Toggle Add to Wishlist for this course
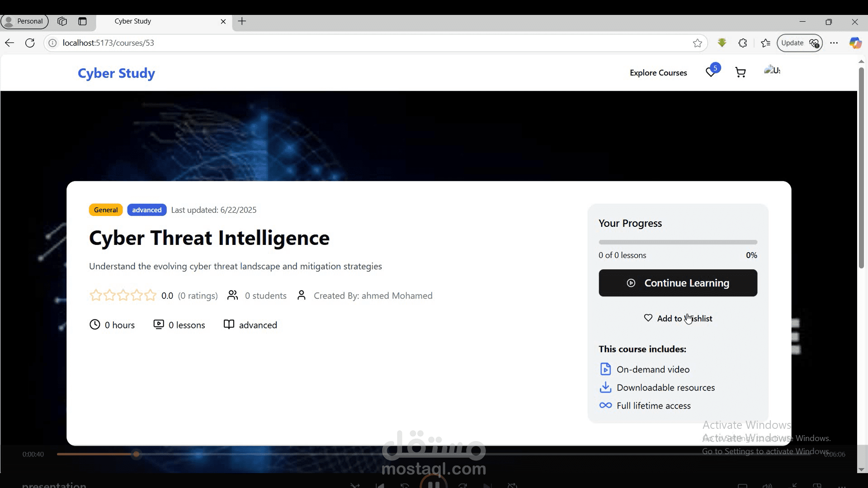 [x=678, y=319]
